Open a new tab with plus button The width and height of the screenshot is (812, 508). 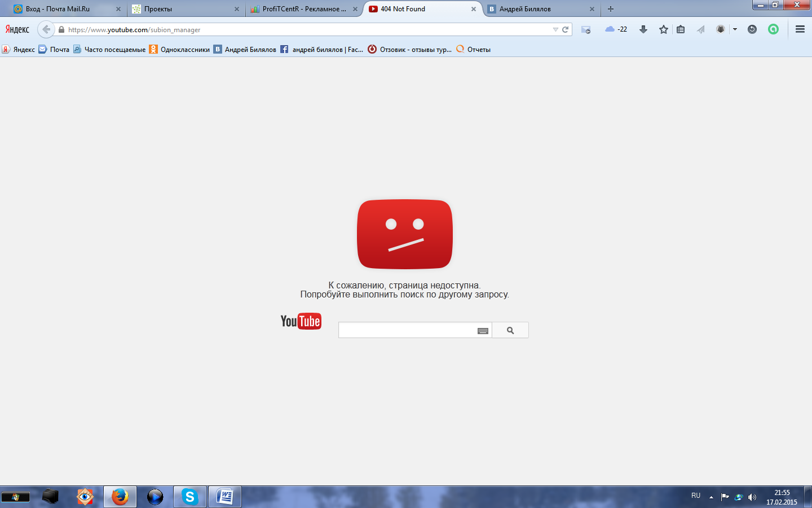coord(611,9)
